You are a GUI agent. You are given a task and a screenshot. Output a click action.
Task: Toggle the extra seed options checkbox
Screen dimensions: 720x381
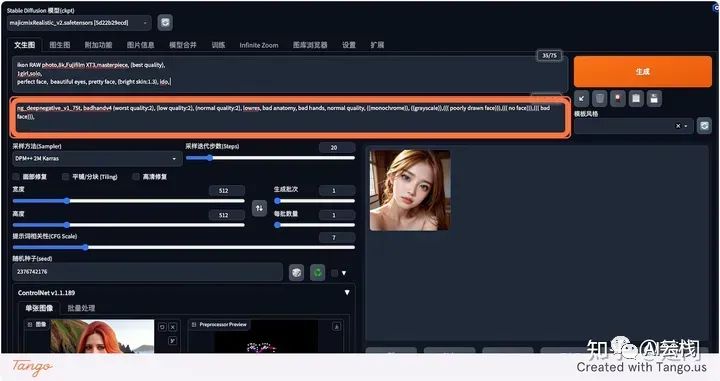[334, 273]
